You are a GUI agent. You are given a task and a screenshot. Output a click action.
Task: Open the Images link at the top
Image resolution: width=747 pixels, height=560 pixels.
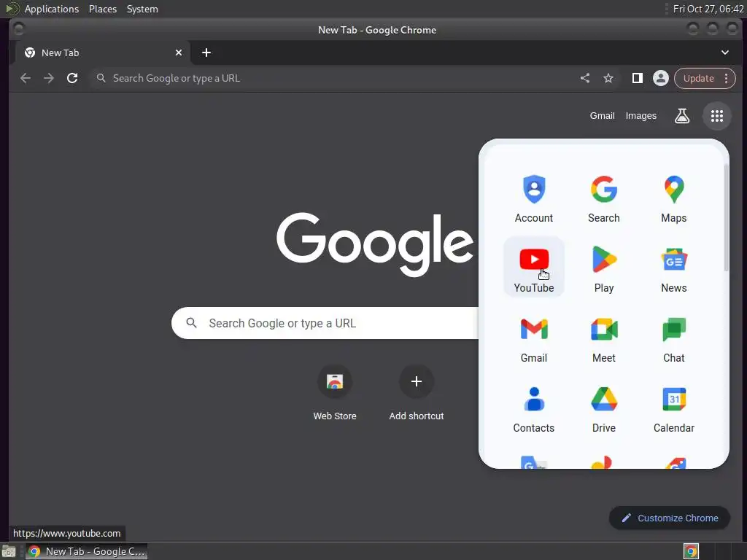pos(640,116)
